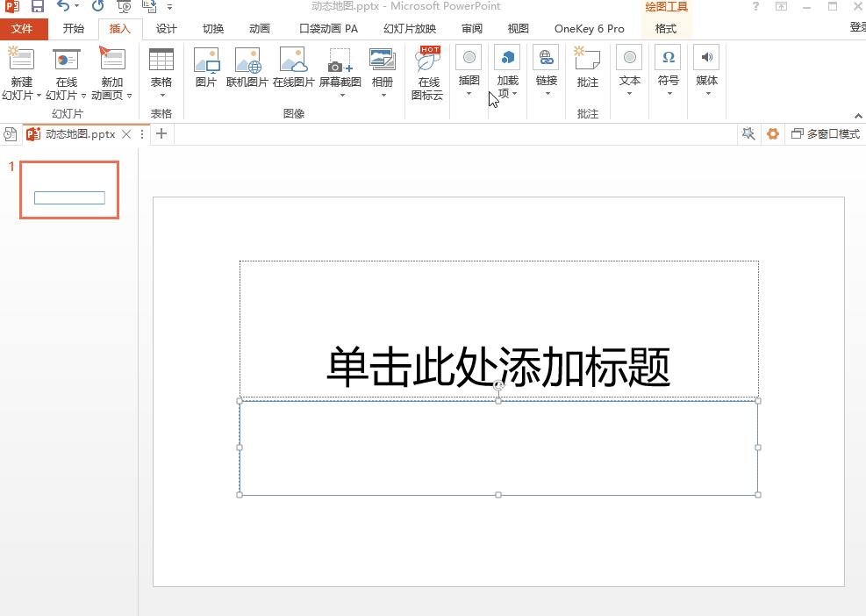Open a new document tab with the plus
Screen dimensions: 866x616
[x=161, y=133]
